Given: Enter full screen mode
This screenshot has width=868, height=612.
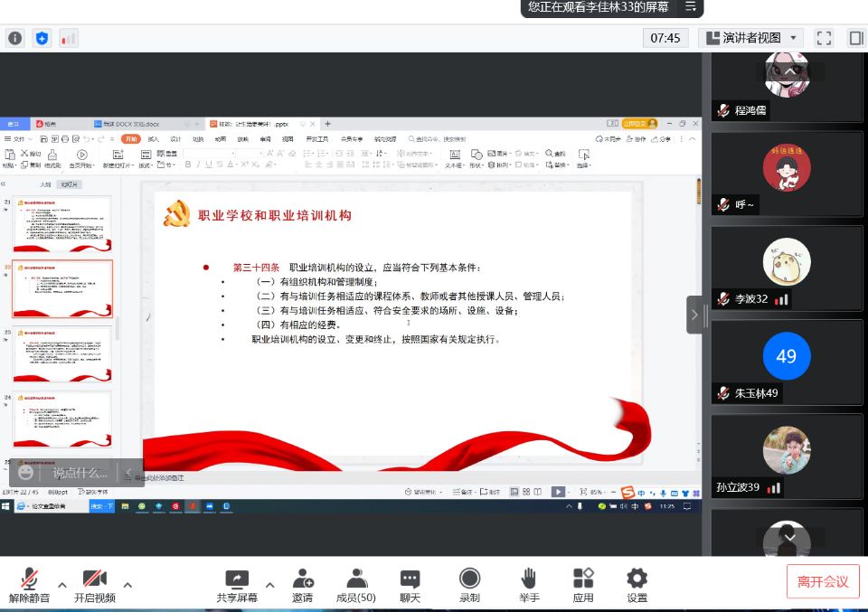Looking at the screenshot, I should [x=824, y=38].
